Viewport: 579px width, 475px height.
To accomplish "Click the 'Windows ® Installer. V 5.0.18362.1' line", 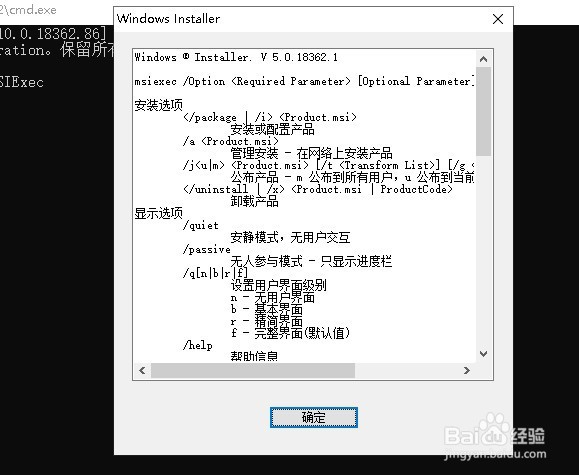I will [x=236, y=57].
